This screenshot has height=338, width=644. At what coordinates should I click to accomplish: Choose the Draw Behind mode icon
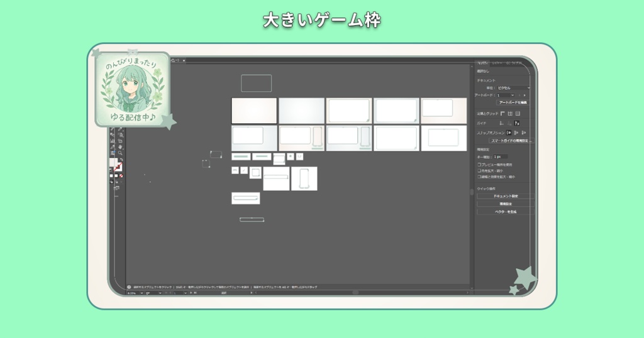click(x=116, y=182)
